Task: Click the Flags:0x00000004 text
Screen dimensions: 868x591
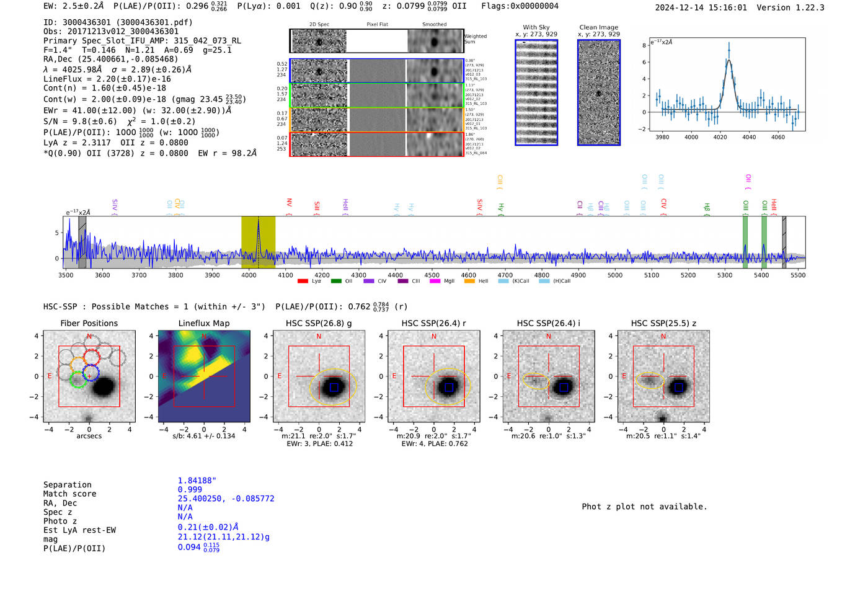Action: (x=520, y=6)
